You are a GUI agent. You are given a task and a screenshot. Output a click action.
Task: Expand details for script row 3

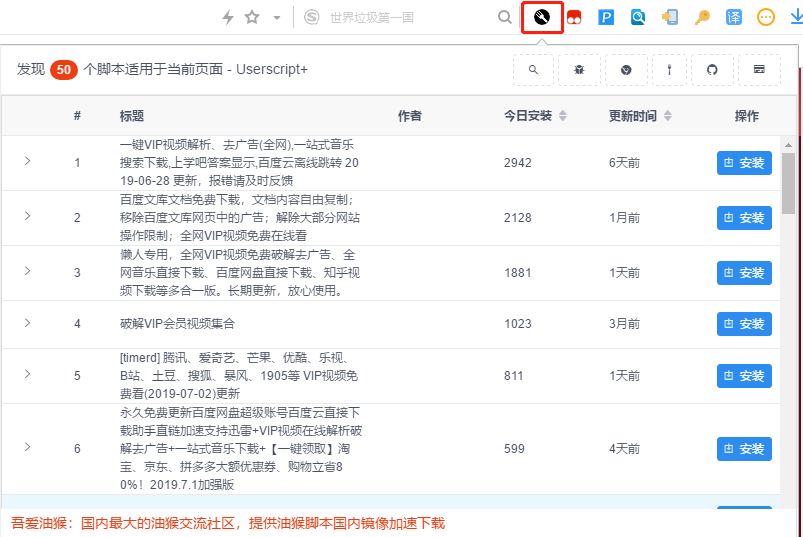[x=28, y=271]
